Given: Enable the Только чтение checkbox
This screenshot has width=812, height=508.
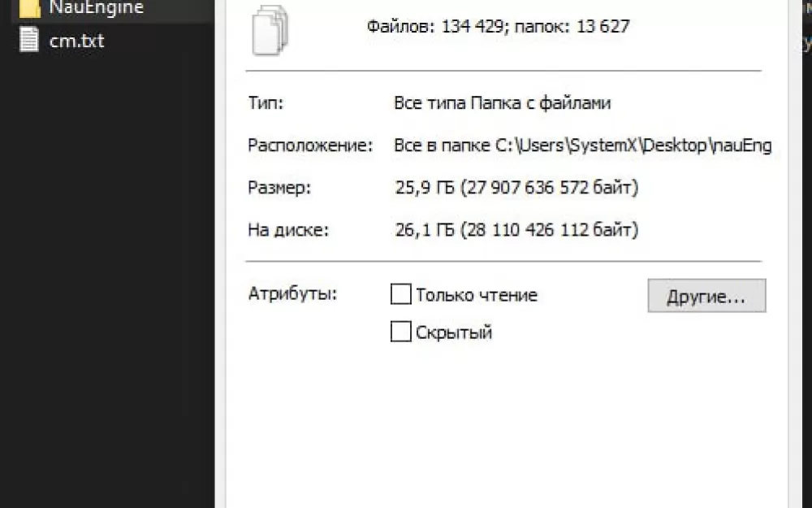Looking at the screenshot, I should (x=401, y=294).
